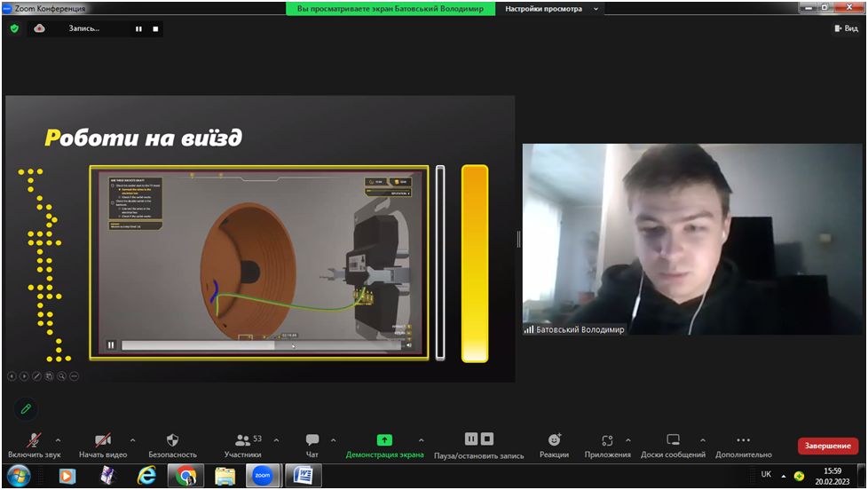Expand share options arrow beside Демонстрация экрана

[x=422, y=440]
